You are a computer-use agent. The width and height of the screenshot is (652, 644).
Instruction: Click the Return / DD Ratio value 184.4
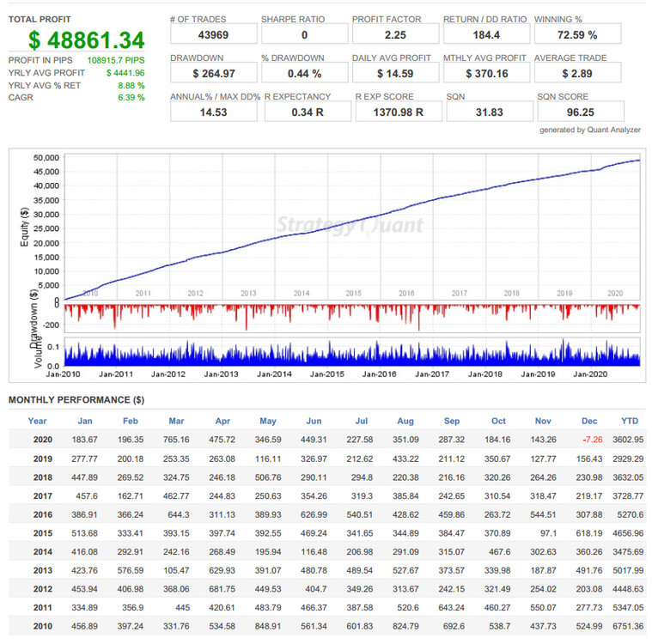[486, 35]
